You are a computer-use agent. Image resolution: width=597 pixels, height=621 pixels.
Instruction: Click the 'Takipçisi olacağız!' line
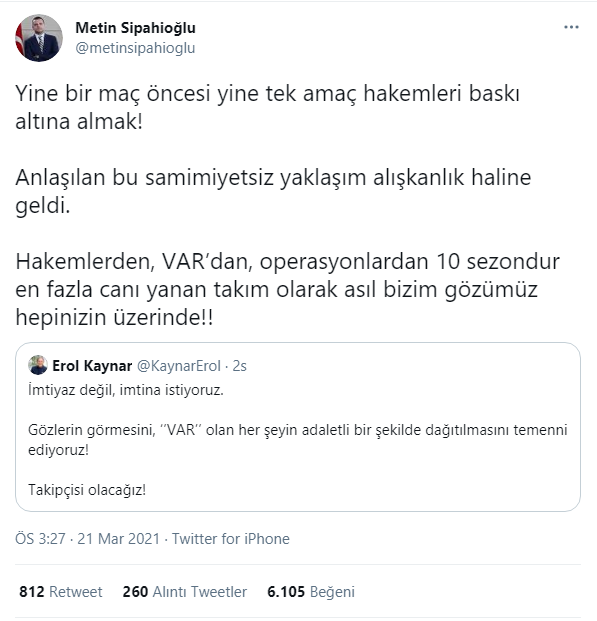(87, 490)
